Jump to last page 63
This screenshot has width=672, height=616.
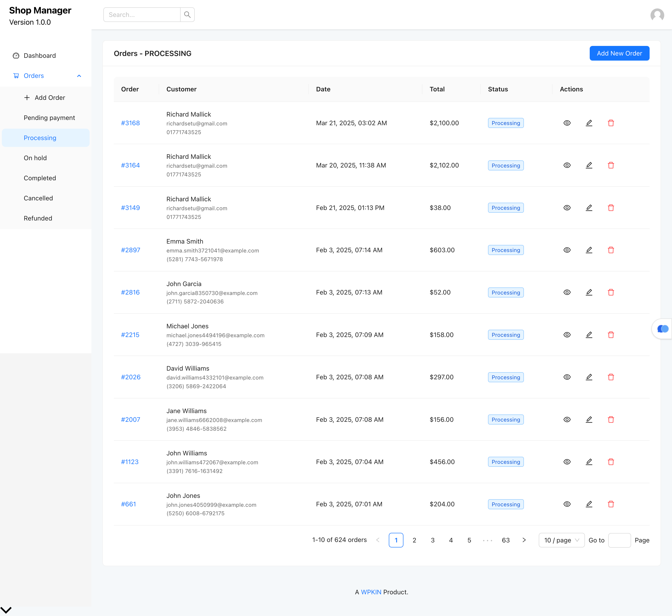pyautogui.click(x=506, y=540)
